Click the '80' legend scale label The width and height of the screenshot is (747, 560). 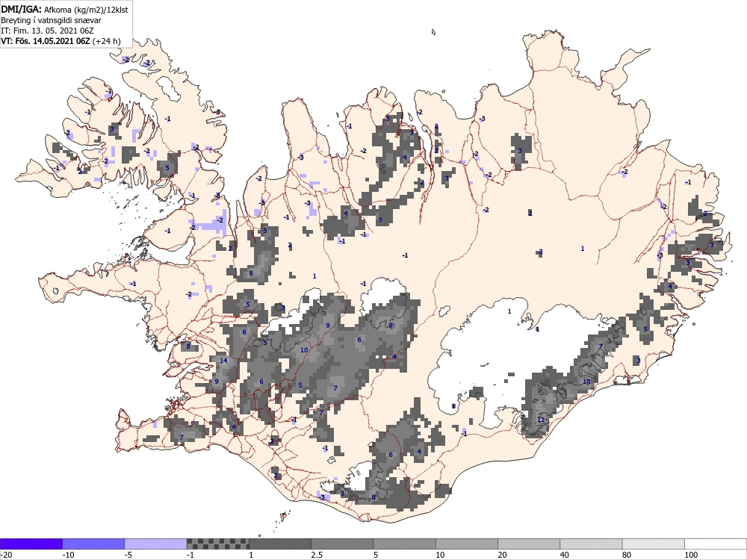pyautogui.click(x=627, y=555)
